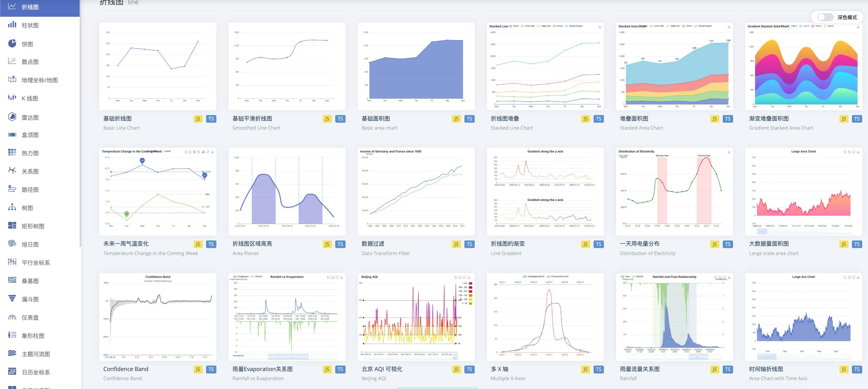Toggle the dark mode switch
Image resolution: width=868 pixels, height=389 pixels.
825,17
